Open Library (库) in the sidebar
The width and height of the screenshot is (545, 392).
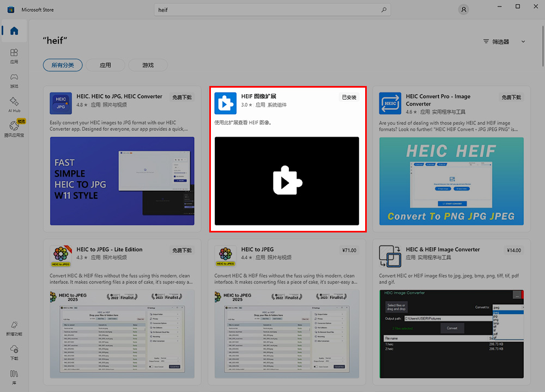[x=14, y=377]
